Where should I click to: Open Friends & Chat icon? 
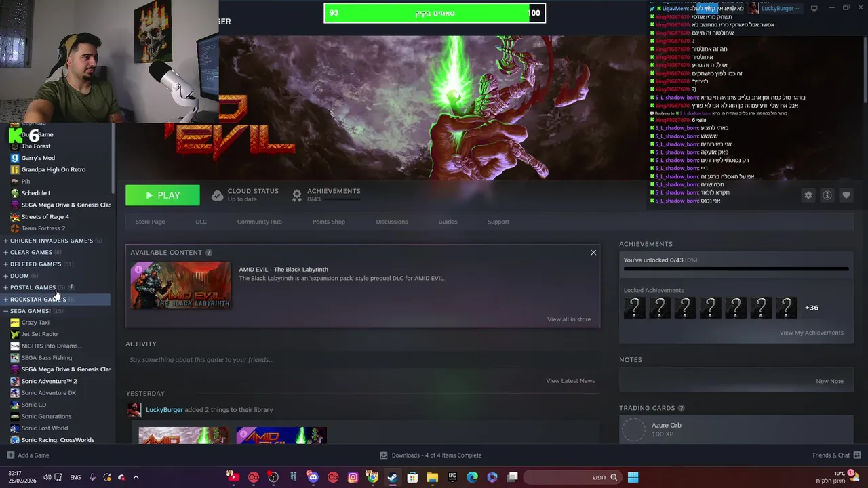tap(857, 455)
